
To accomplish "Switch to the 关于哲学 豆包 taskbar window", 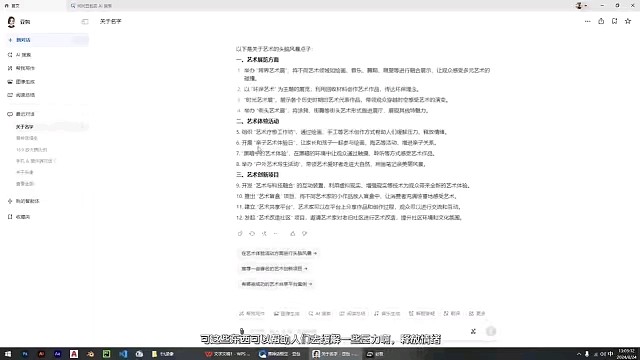I will tap(336, 354).
